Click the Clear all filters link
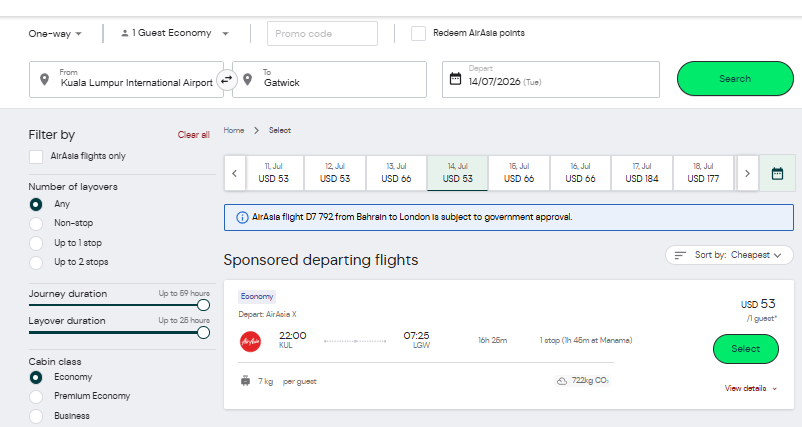This screenshot has height=427, width=802. [x=193, y=135]
